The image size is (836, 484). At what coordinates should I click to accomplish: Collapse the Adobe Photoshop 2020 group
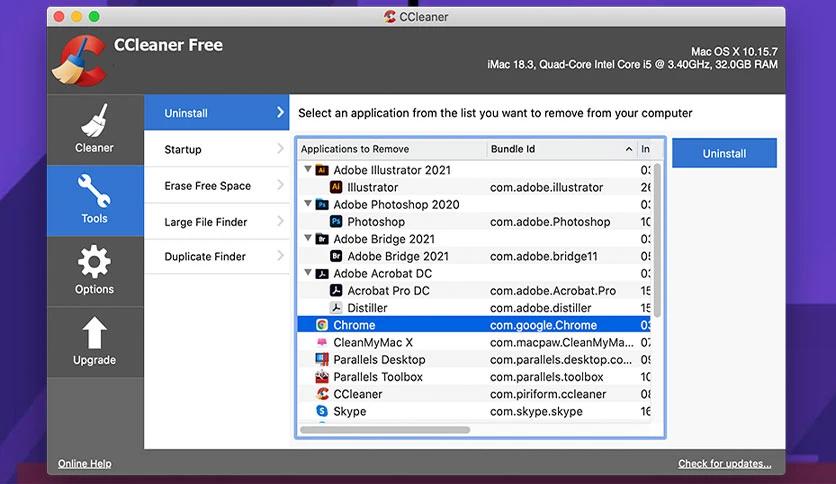click(x=307, y=205)
